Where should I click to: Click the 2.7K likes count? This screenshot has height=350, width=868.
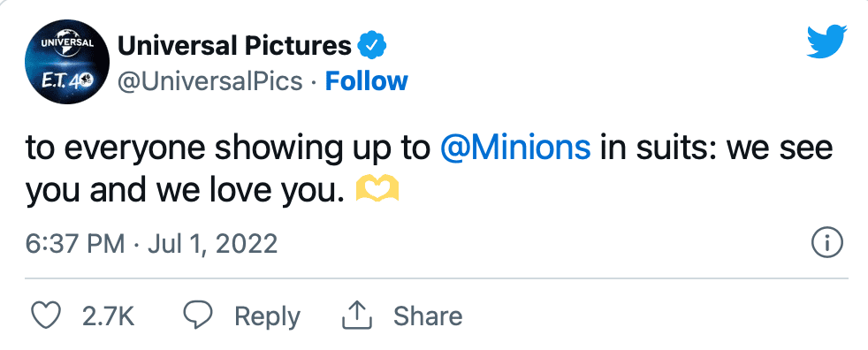[x=109, y=316]
